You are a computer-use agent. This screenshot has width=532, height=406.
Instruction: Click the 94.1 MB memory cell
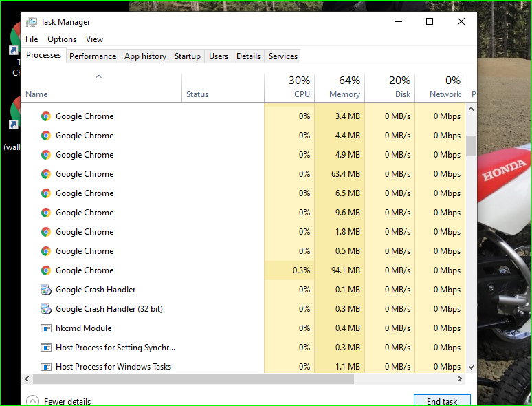340,270
